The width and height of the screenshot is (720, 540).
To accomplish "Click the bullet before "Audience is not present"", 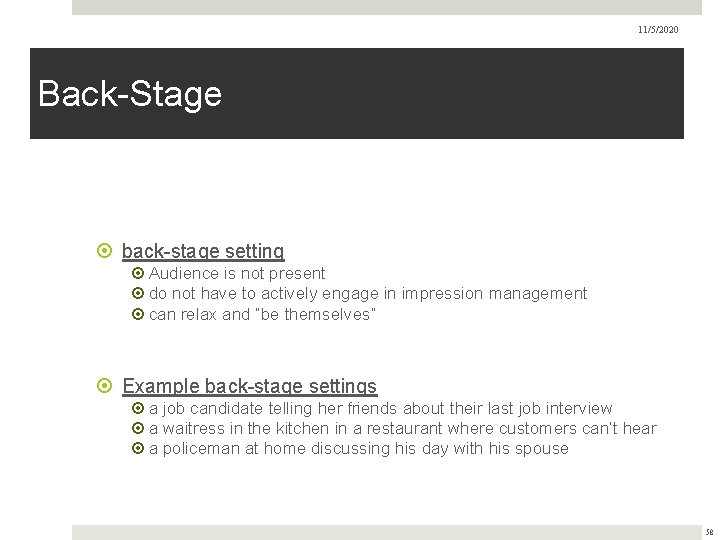I will 138,274.
